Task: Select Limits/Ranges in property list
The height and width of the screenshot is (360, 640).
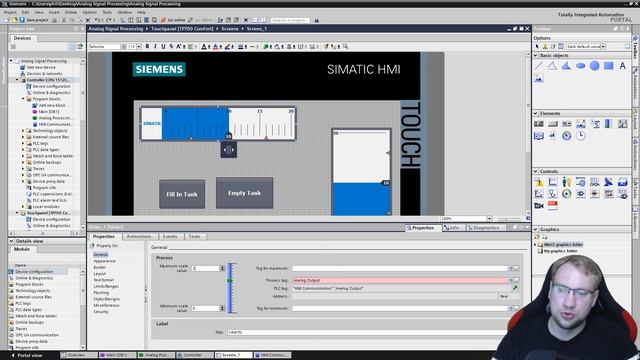Action: click(106, 286)
